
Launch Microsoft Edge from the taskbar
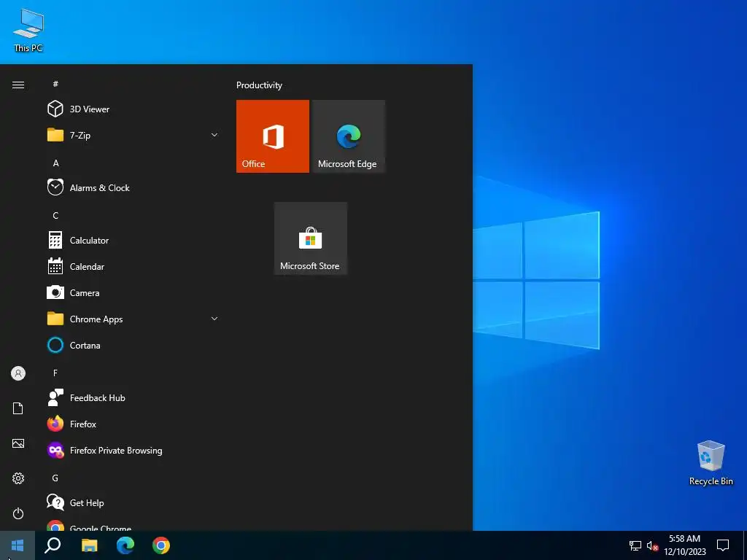click(x=125, y=545)
